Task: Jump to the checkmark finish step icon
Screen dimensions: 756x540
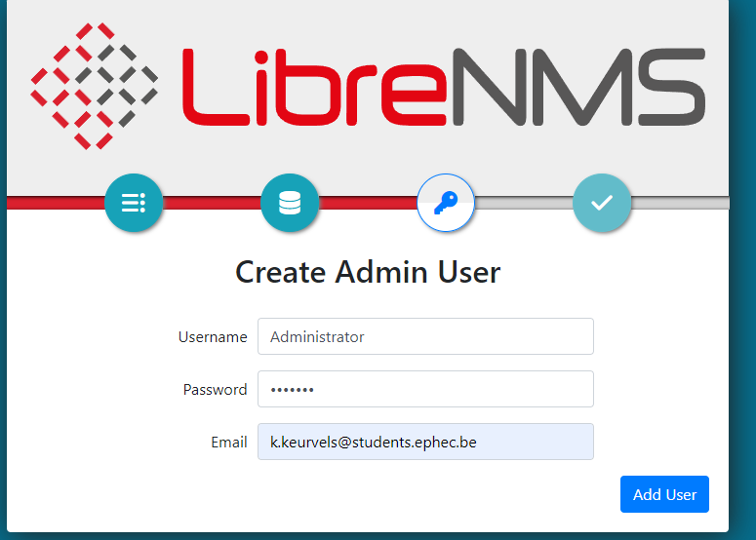Action: (x=602, y=203)
